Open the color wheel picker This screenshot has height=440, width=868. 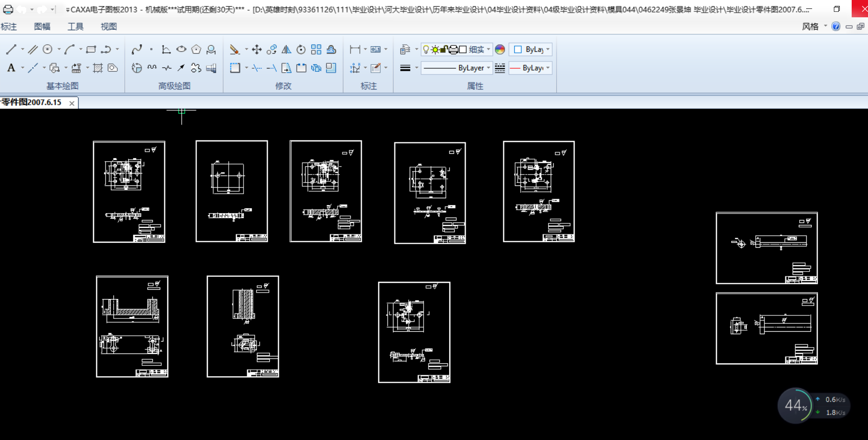(x=500, y=49)
